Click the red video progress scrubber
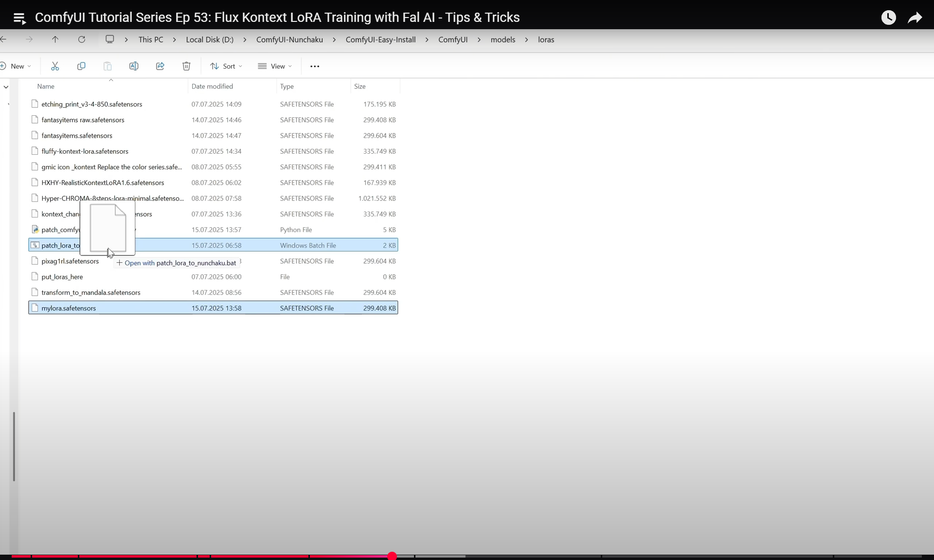This screenshot has width=934, height=560. coord(392,556)
